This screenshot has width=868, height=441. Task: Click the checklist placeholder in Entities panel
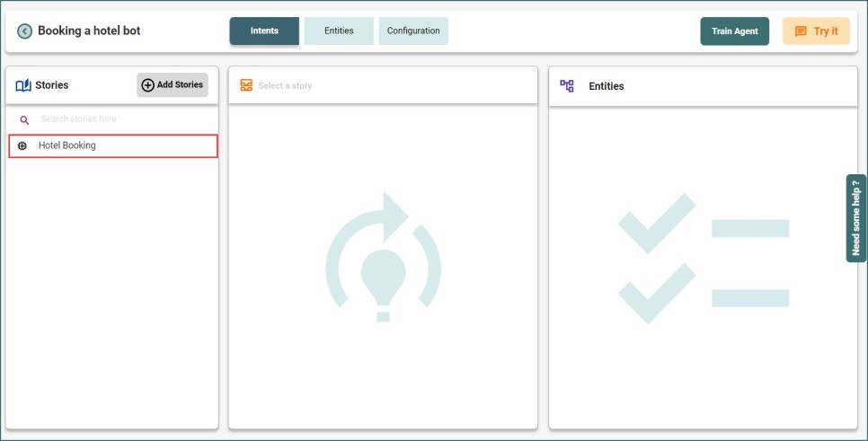[x=704, y=259]
